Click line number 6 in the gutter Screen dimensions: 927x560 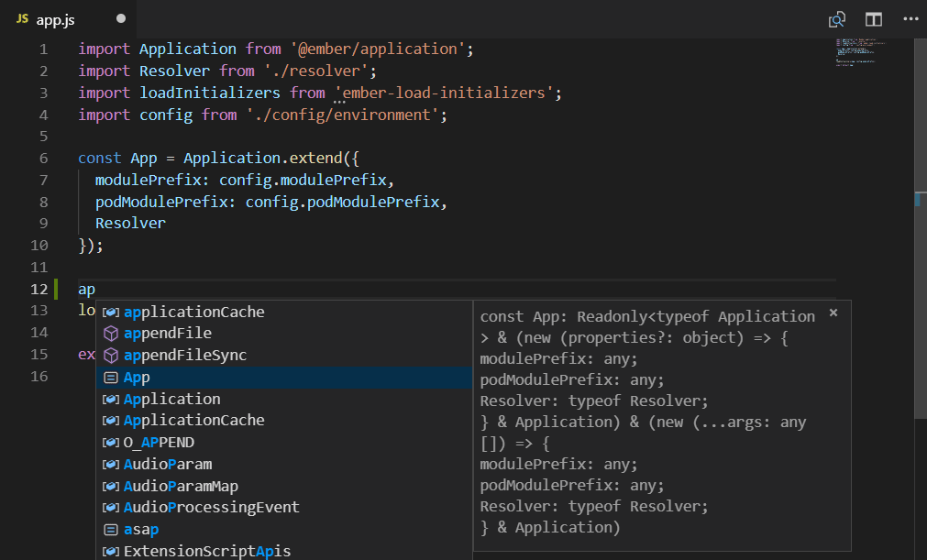click(43, 158)
